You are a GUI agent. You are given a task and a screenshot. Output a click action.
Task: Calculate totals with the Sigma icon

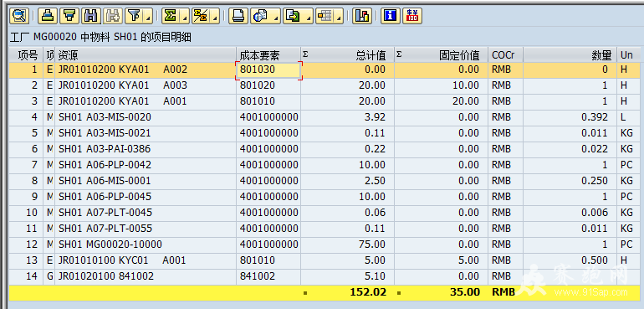[171, 16]
